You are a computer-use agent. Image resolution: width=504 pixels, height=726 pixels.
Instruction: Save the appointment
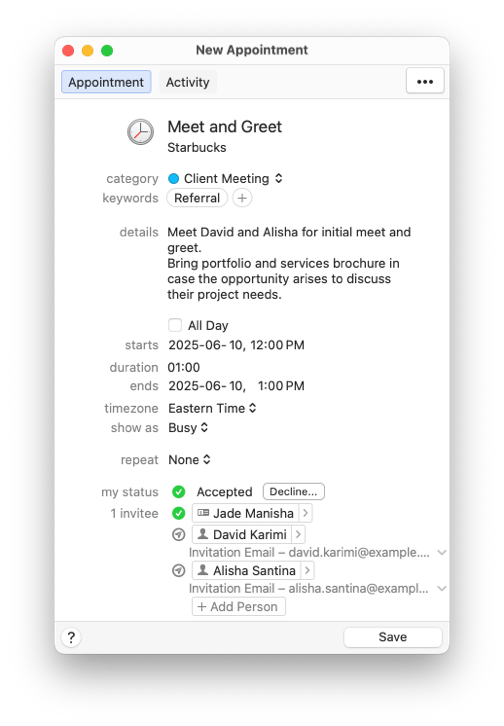392,637
